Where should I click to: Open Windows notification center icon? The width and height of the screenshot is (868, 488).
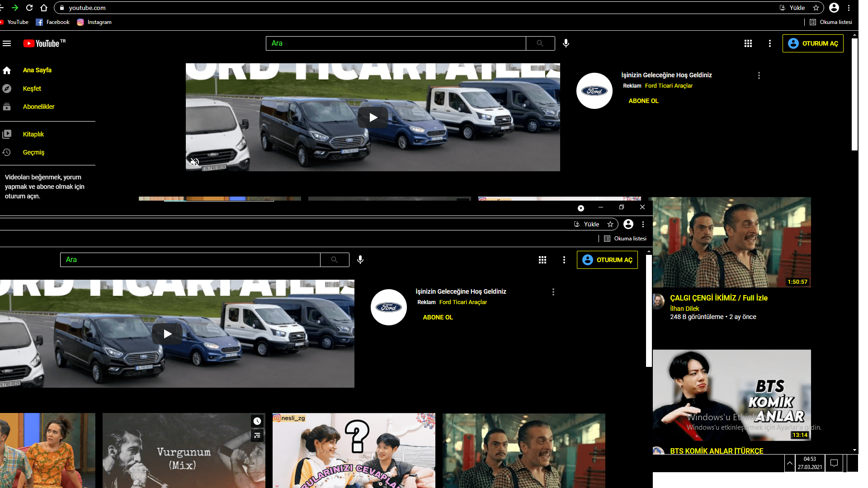(x=834, y=463)
